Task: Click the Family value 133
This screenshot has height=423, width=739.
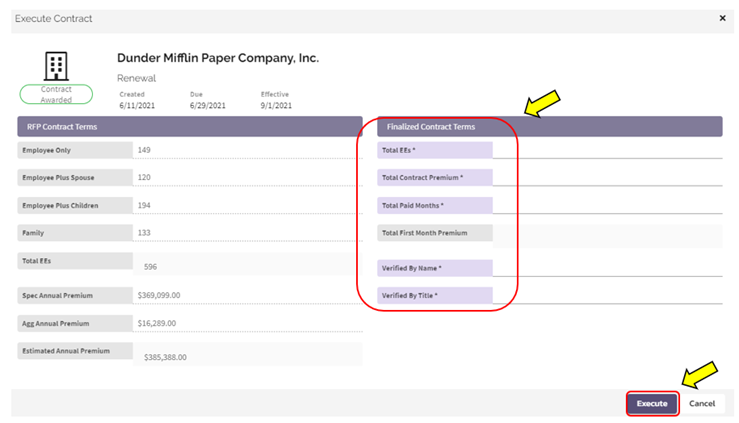Action: 144,233
